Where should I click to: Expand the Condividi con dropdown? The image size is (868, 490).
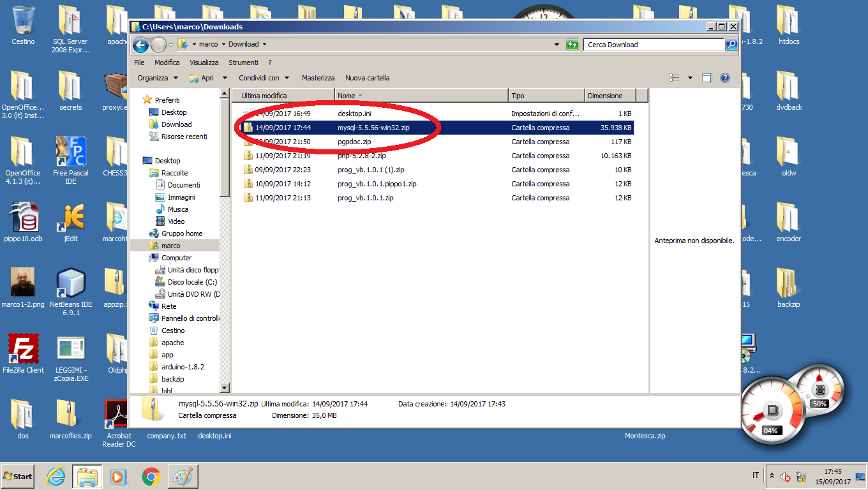[x=264, y=78]
